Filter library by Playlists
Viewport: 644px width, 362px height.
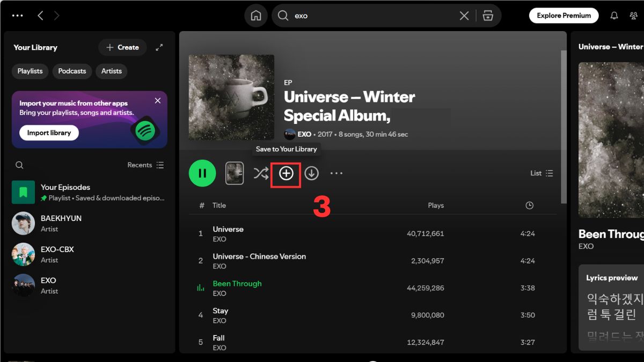pos(30,71)
